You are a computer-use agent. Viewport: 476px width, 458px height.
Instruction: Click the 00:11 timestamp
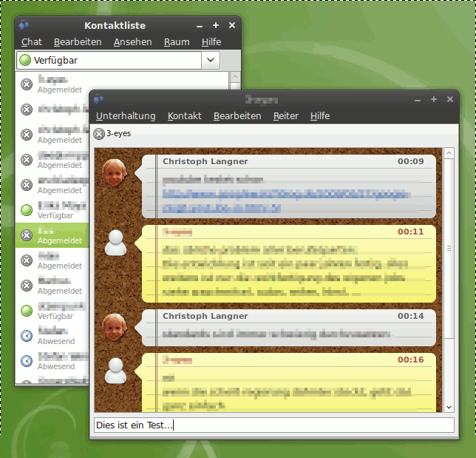pyautogui.click(x=410, y=232)
